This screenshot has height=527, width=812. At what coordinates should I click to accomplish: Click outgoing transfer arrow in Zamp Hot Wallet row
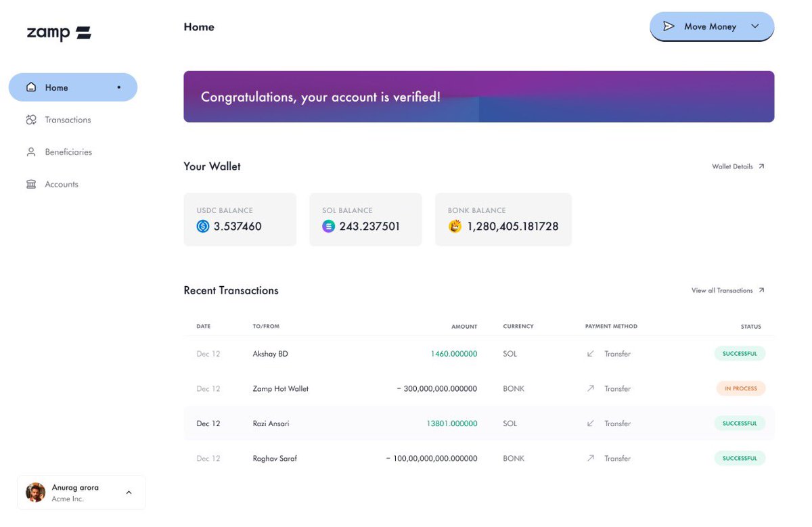591,388
